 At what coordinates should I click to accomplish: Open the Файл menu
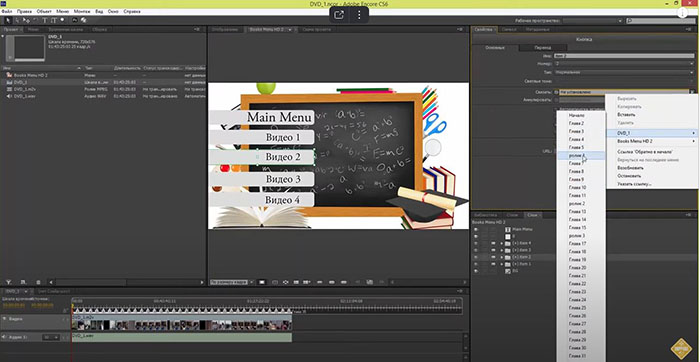(7, 11)
